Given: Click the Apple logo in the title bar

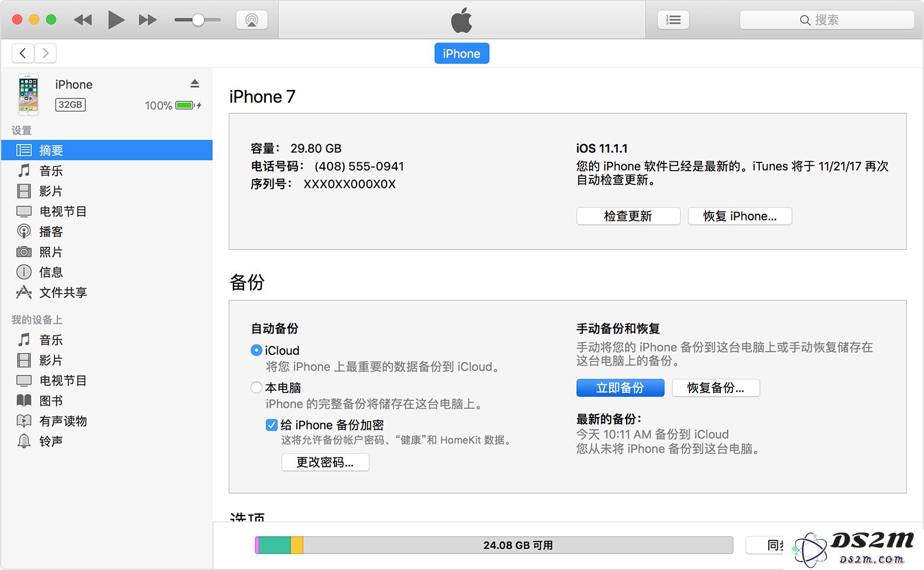Looking at the screenshot, I should coord(461,20).
